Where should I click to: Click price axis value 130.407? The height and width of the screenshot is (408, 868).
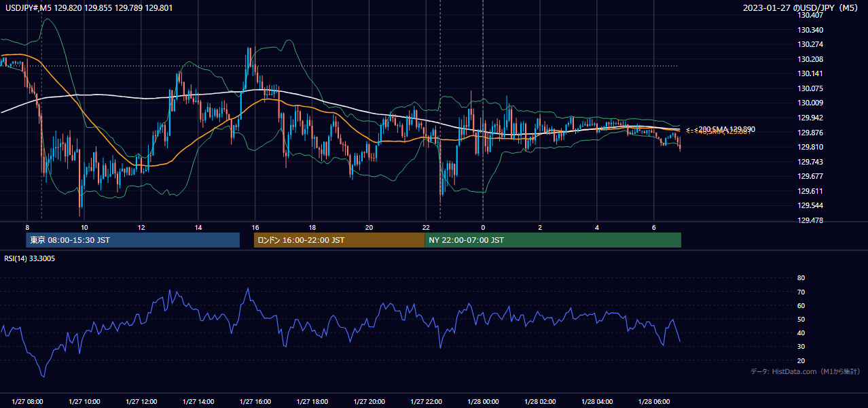pos(810,15)
